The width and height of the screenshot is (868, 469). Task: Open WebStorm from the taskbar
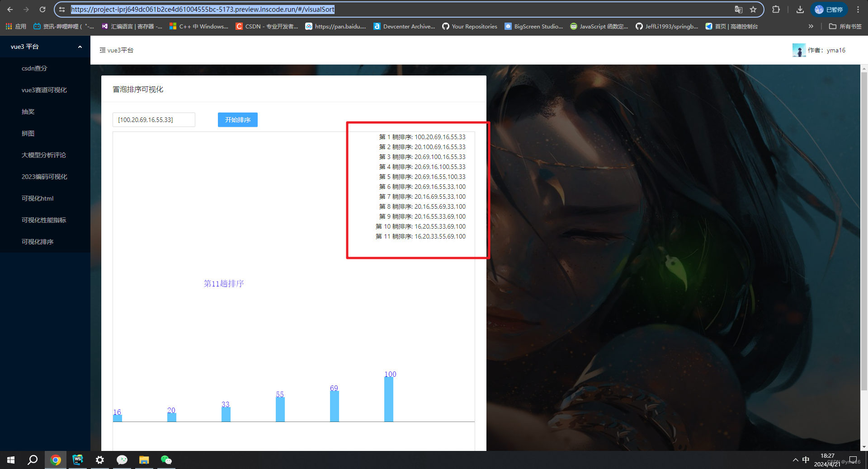(x=78, y=460)
